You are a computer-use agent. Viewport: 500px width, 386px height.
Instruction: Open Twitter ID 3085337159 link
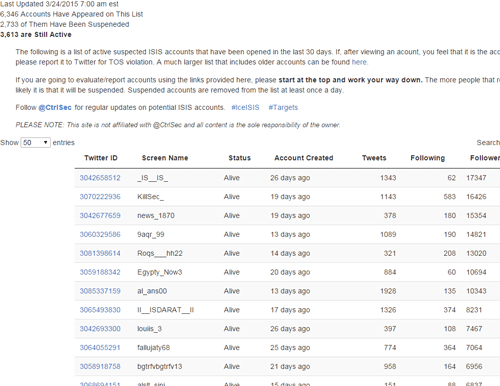click(x=100, y=291)
